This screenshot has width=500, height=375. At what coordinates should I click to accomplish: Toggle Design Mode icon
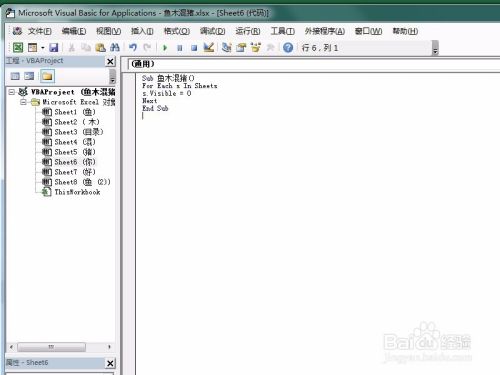pyautogui.click(x=209, y=48)
